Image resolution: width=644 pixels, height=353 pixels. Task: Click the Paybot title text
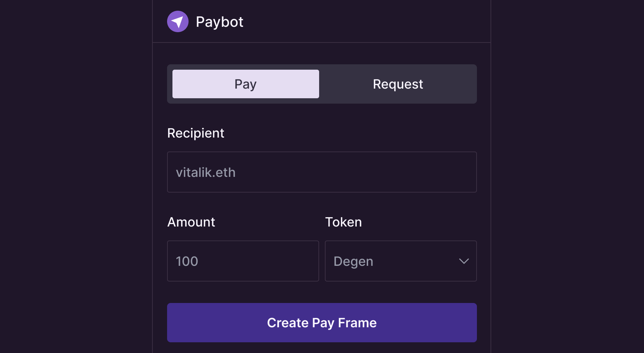coord(219,22)
